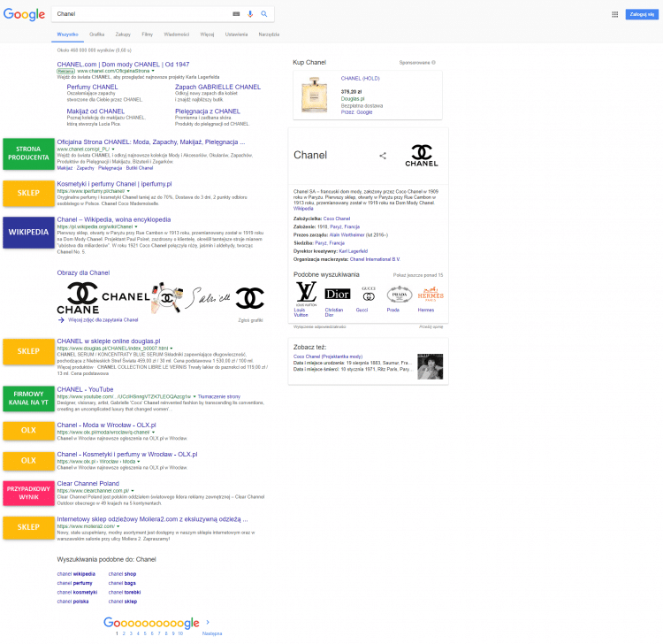This screenshot has width=663, height=644.
Task: Click the Perfumy CHANEL sitelink
Action: 92,87
